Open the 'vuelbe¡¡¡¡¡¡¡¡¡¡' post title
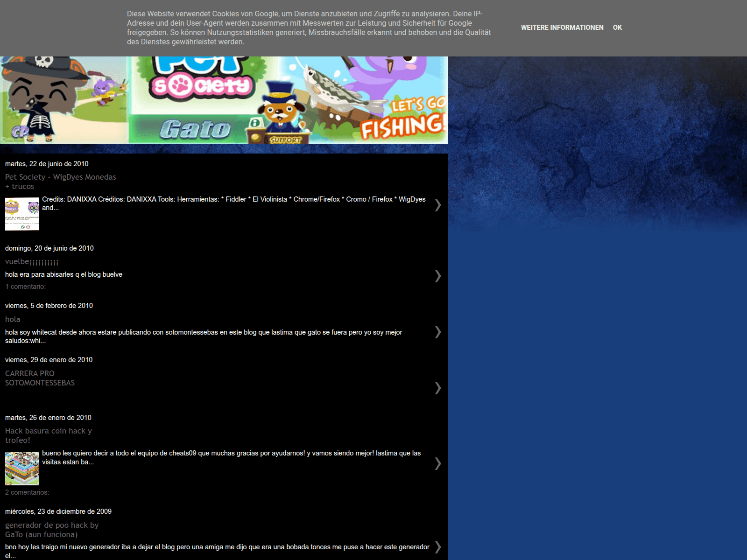Screen dimensions: 747x560 click(x=32, y=262)
